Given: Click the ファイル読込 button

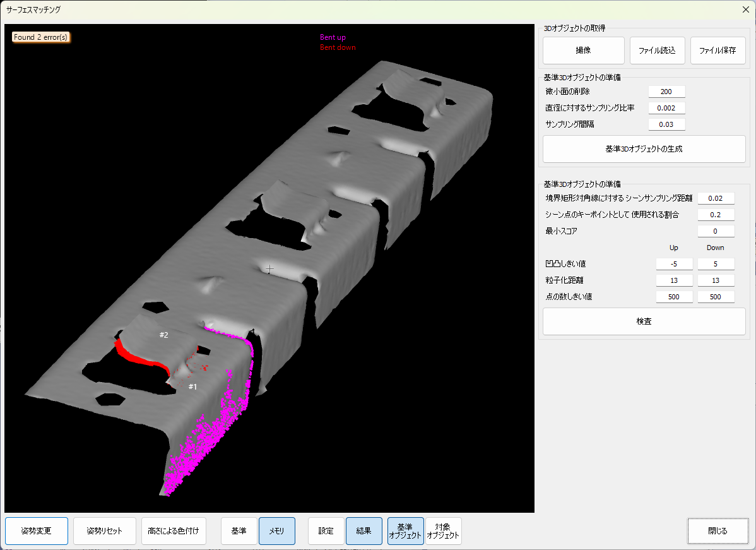Looking at the screenshot, I should (x=657, y=51).
